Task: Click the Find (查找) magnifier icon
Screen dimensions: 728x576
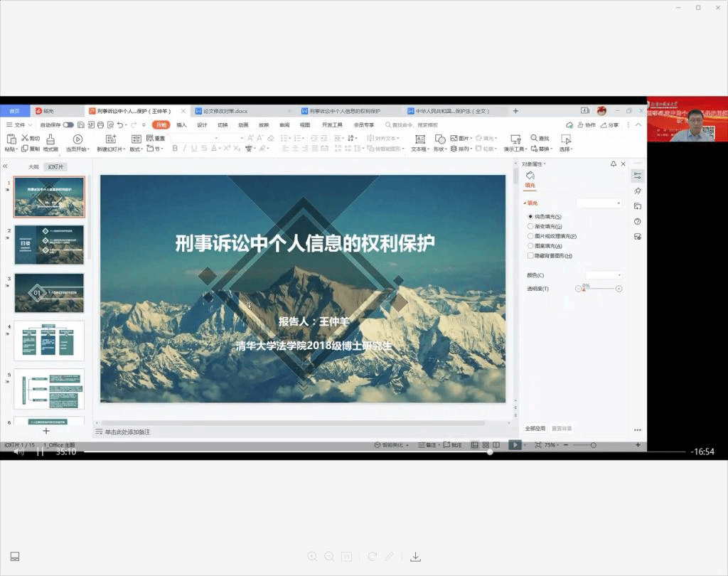Action: click(x=534, y=138)
